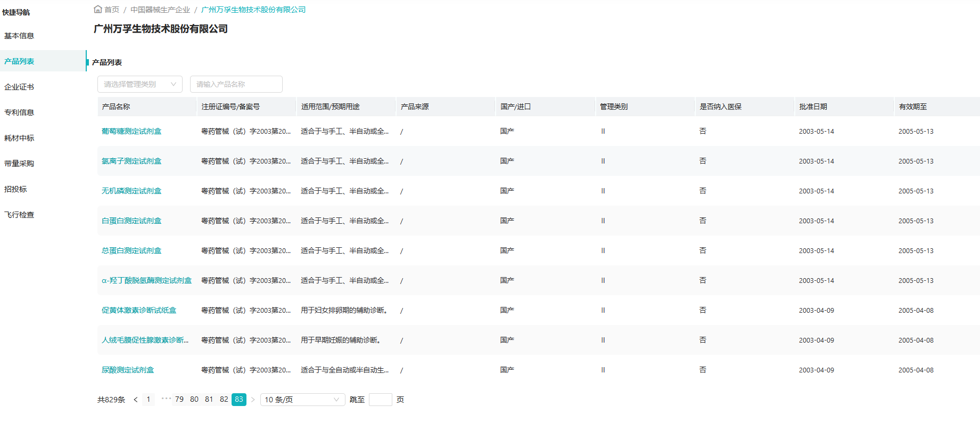This screenshot has height=422, width=980.
Task: Click the next page arrow
Action: point(253,400)
